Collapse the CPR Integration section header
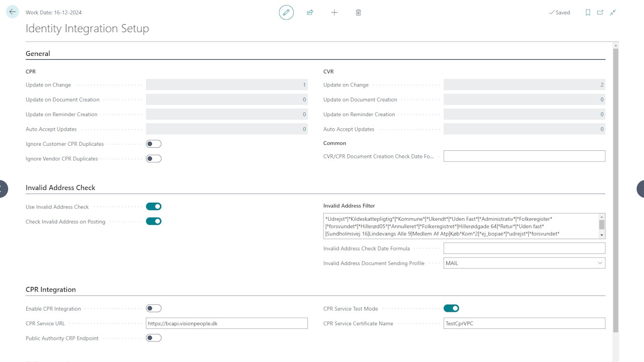This screenshot has height=362, width=644. click(x=51, y=290)
